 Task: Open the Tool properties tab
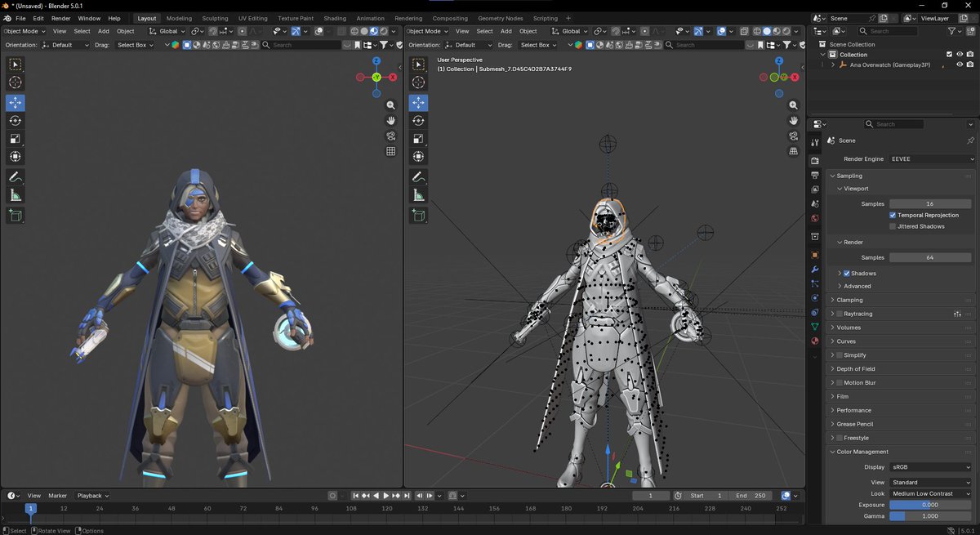tap(815, 143)
